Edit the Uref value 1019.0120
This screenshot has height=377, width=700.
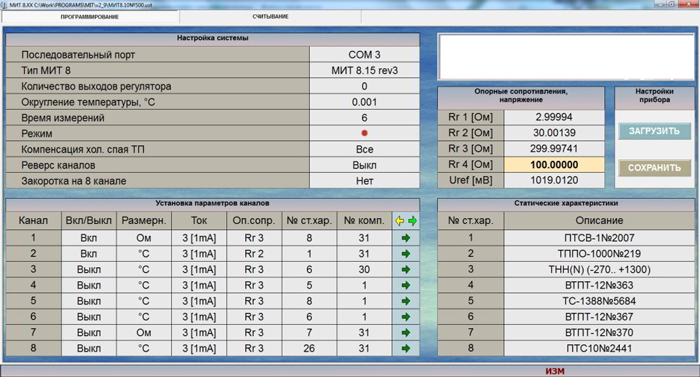click(554, 180)
